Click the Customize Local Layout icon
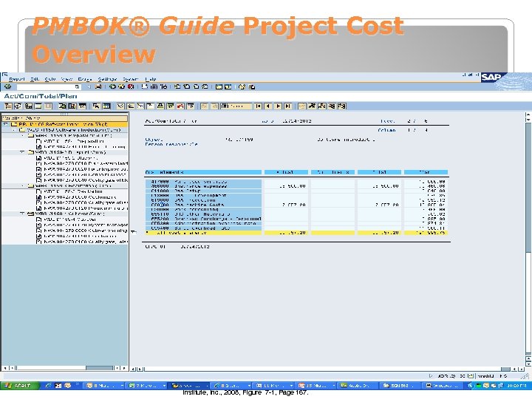532x399 pixels. (252, 87)
